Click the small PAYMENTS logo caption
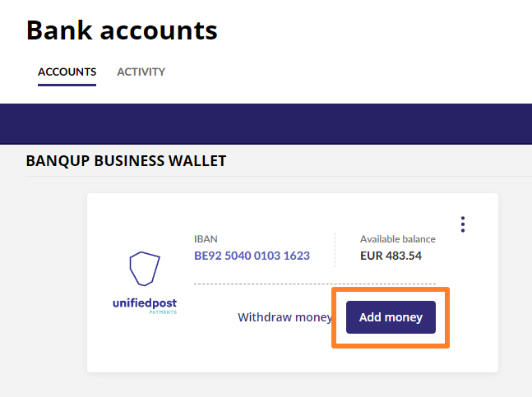The width and height of the screenshot is (532, 397). click(x=163, y=312)
